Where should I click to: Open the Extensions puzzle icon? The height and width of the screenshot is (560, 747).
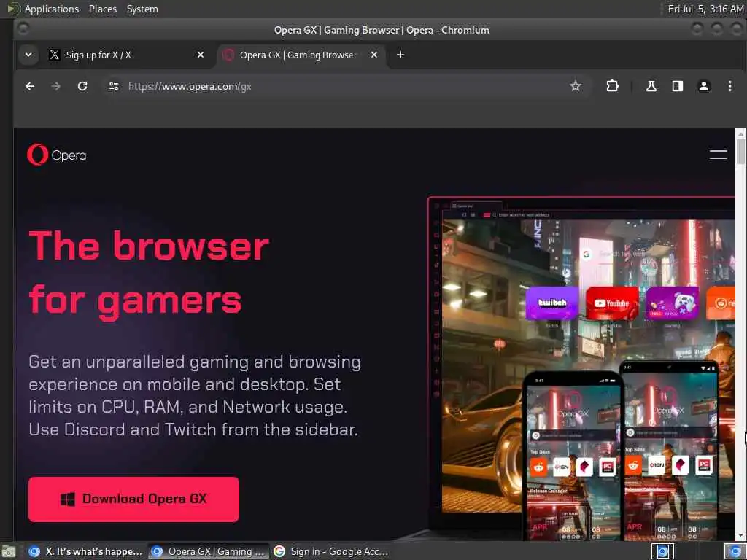(612, 86)
